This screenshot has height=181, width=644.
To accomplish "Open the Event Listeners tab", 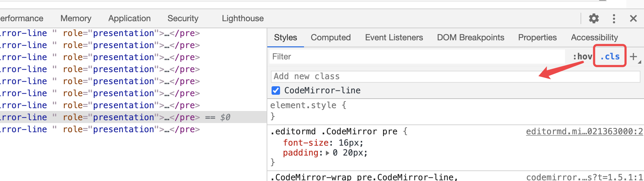I will click(394, 37).
